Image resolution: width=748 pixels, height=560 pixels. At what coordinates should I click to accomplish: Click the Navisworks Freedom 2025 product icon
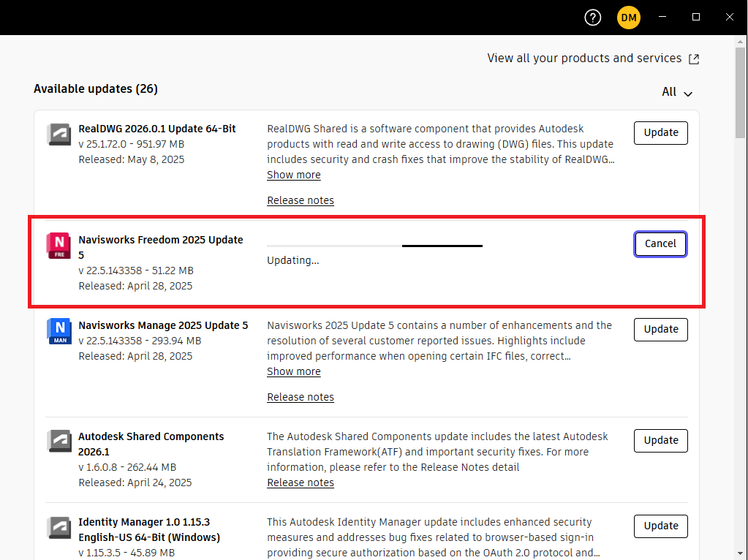pos(58,245)
